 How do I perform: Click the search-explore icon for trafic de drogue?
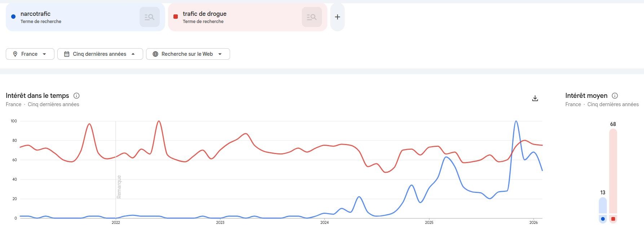pos(312,17)
